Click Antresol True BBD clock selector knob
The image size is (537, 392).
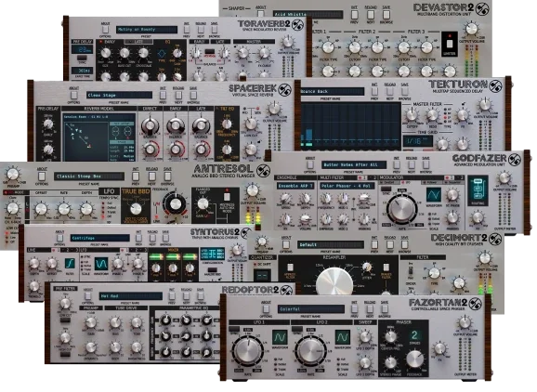click(136, 208)
